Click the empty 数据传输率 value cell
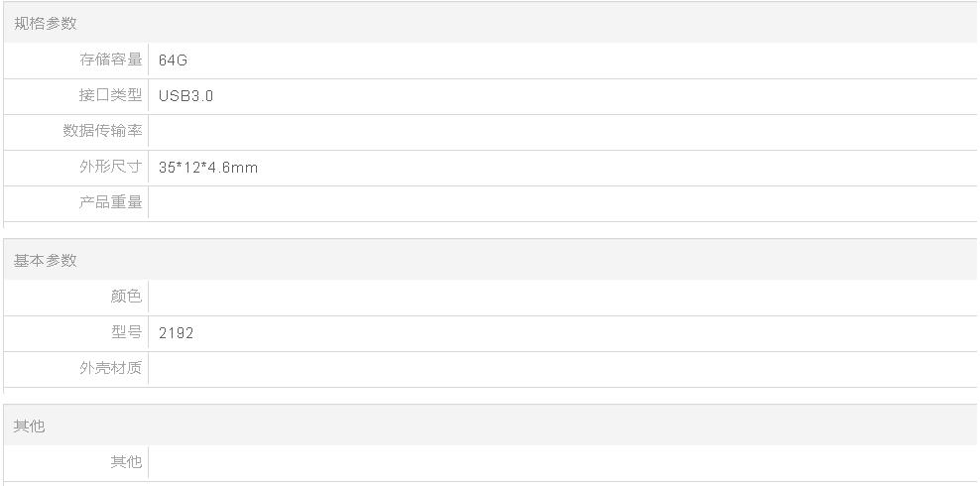This screenshot has width=980, height=486. [562, 132]
